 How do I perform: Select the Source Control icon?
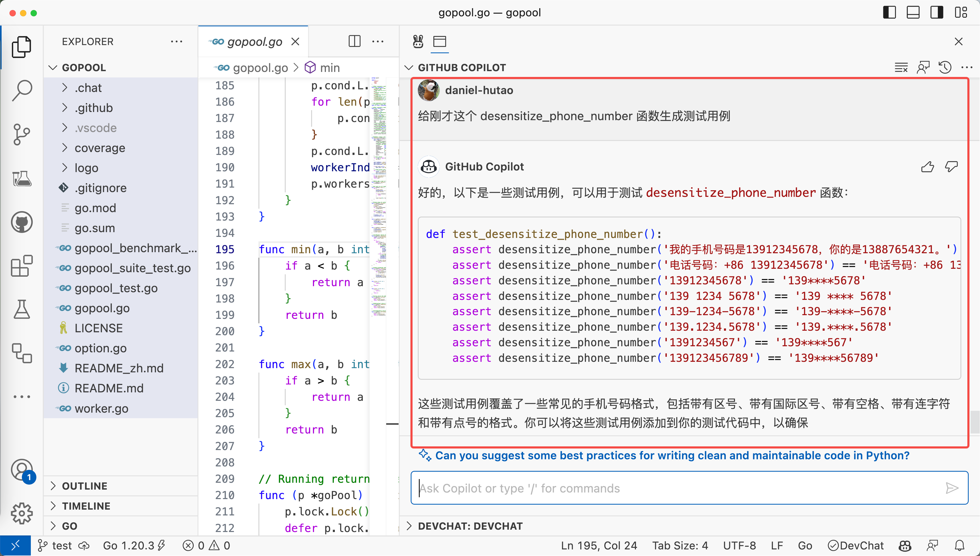point(22,134)
